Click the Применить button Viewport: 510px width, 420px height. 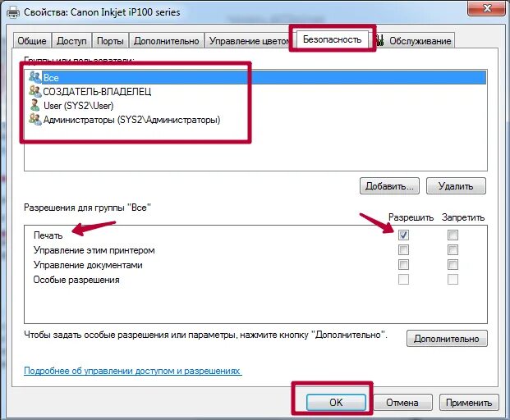click(469, 403)
